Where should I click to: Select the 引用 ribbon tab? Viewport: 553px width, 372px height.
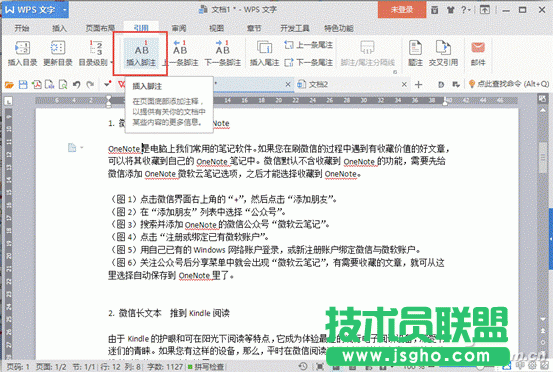(141, 28)
